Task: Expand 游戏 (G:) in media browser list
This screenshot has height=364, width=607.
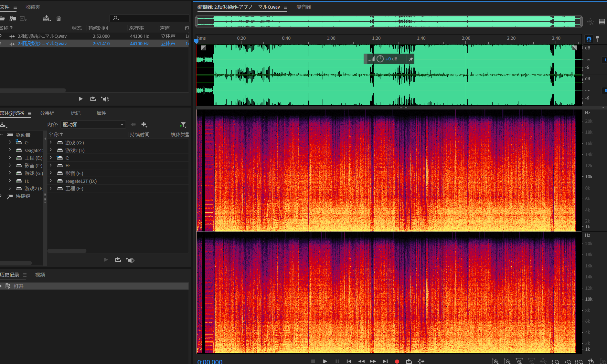Action: pyautogui.click(x=51, y=142)
